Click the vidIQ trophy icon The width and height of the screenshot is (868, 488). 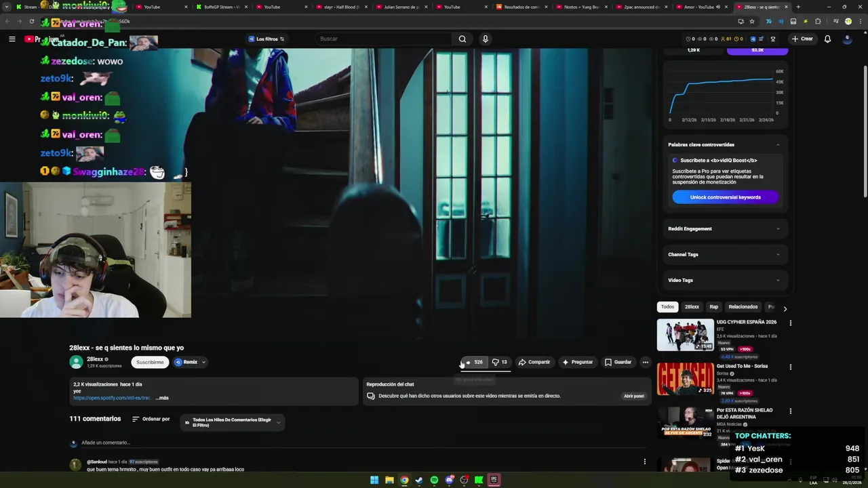[772, 39]
